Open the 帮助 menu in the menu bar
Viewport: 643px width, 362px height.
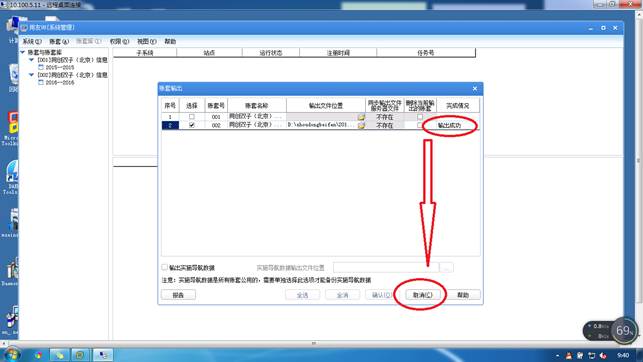[x=170, y=41]
